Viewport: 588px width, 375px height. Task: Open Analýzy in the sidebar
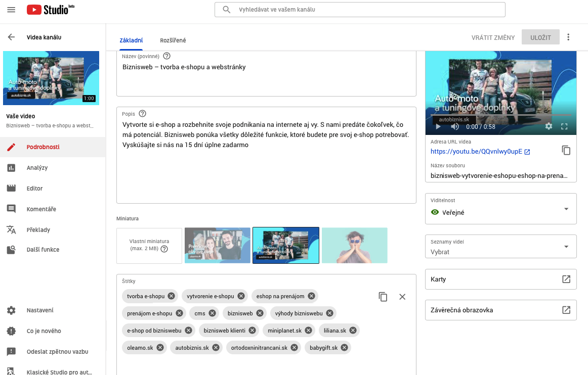pyautogui.click(x=37, y=168)
